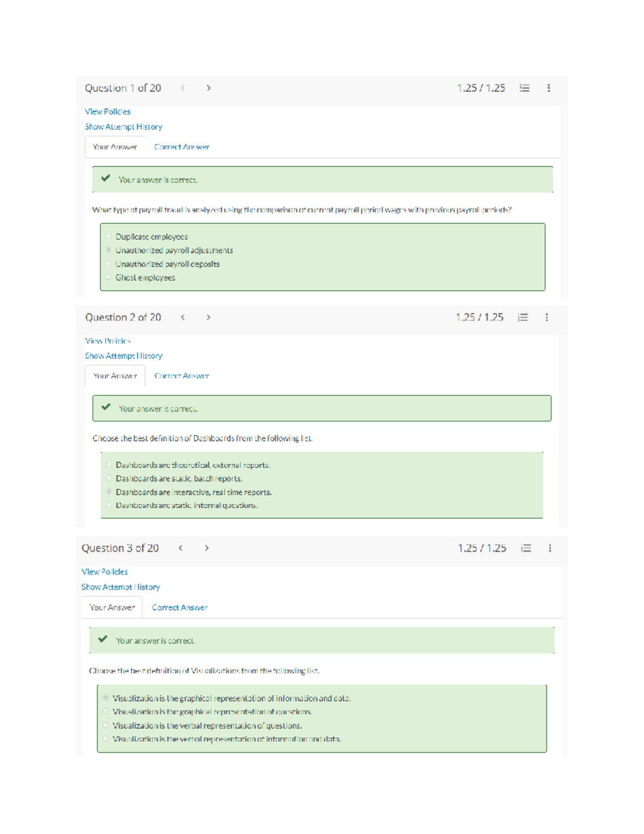Open Correct Answer tab for Question 3
The height and width of the screenshot is (834, 644).
point(179,607)
